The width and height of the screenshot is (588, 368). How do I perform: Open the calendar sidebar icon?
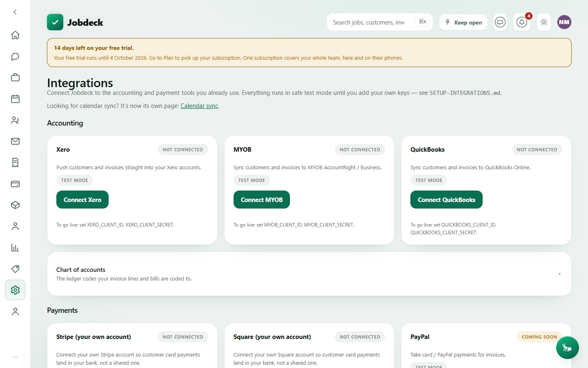pyautogui.click(x=15, y=99)
